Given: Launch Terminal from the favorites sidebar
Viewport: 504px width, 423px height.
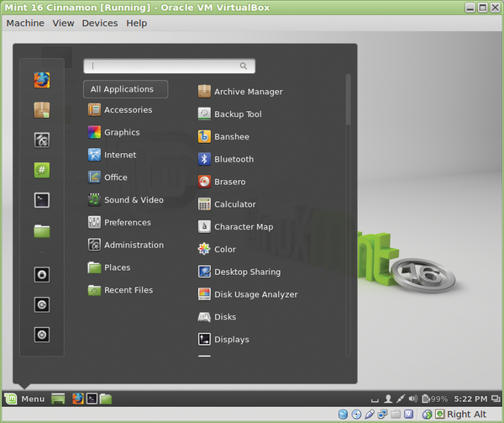Looking at the screenshot, I should [42, 200].
